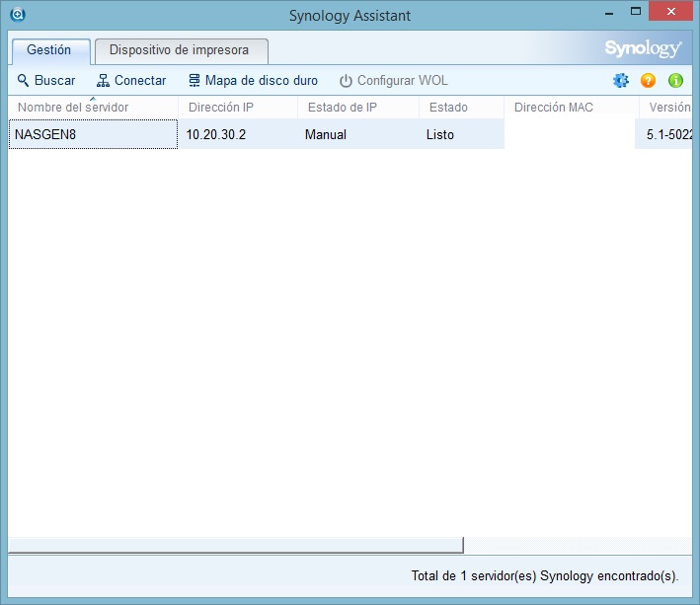Click the Conectar label in the toolbar
This screenshot has height=605, width=700.
point(140,80)
